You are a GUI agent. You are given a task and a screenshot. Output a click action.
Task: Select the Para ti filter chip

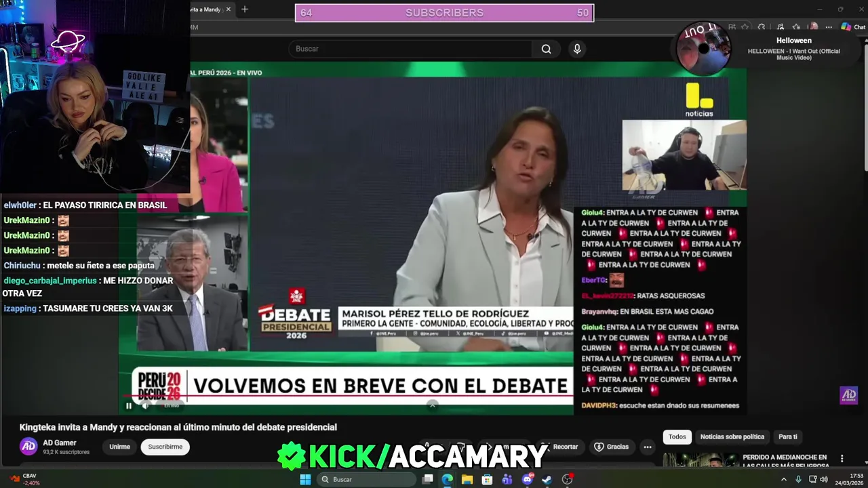pyautogui.click(x=788, y=437)
